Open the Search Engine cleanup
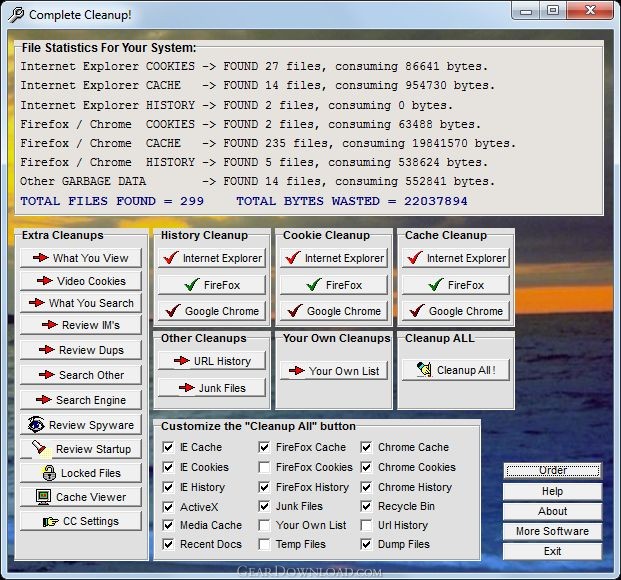The image size is (621, 580). [81, 400]
